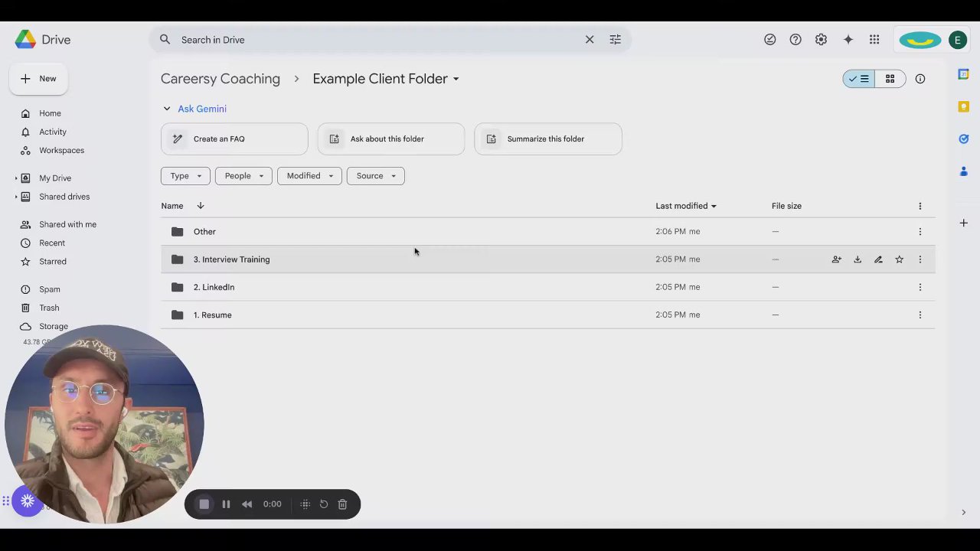The image size is (980, 551).
Task: Rename the 3. Interview Training folder
Action: (x=878, y=259)
